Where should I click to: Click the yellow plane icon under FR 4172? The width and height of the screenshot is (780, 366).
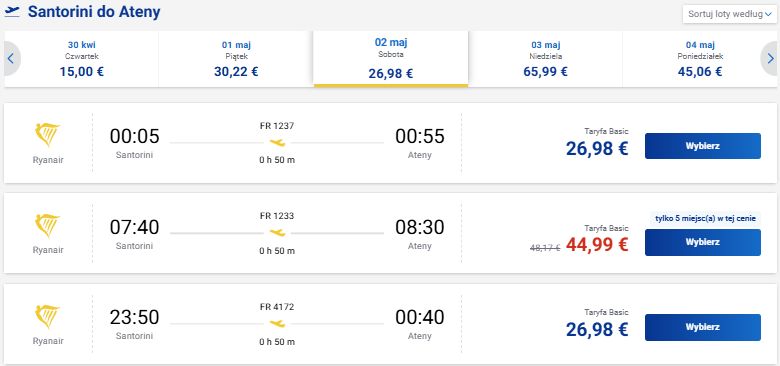[x=277, y=324]
